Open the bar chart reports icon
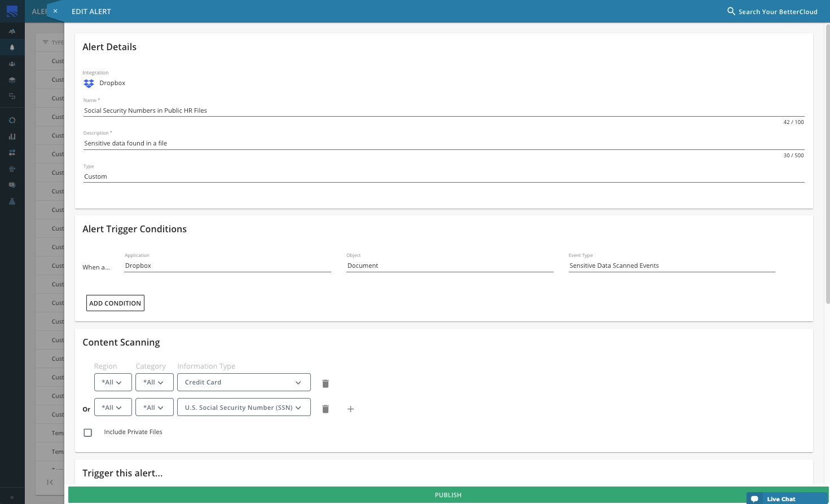The width and height of the screenshot is (830, 504). (12, 136)
